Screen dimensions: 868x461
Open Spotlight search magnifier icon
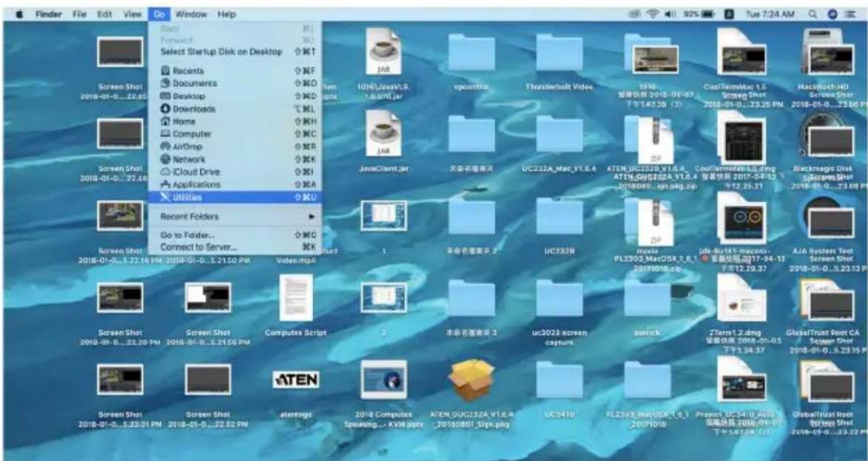coord(813,14)
